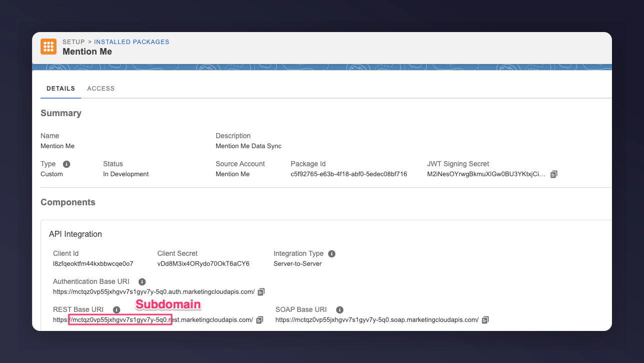
Task: Select the Details tab
Action: point(61,89)
